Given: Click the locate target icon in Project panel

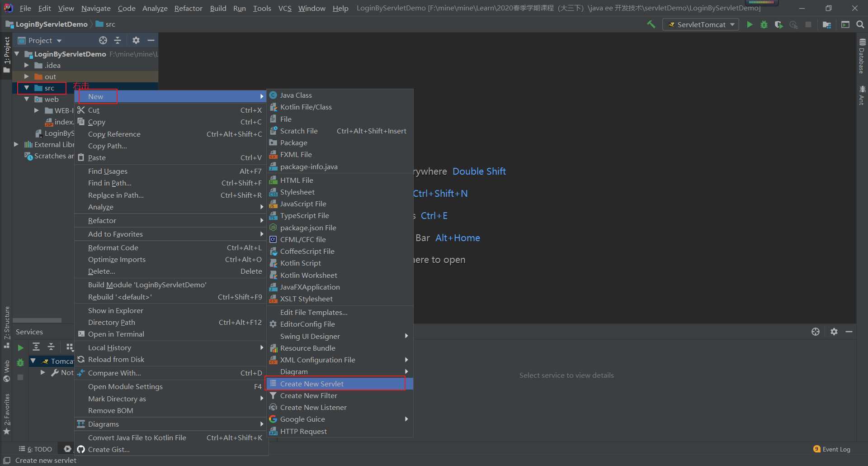Looking at the screenshot, I should 103,40.
